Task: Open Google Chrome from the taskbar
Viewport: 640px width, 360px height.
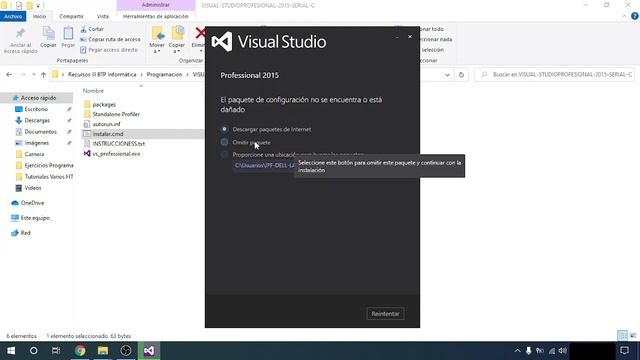Action: click(x=80, y=351)
